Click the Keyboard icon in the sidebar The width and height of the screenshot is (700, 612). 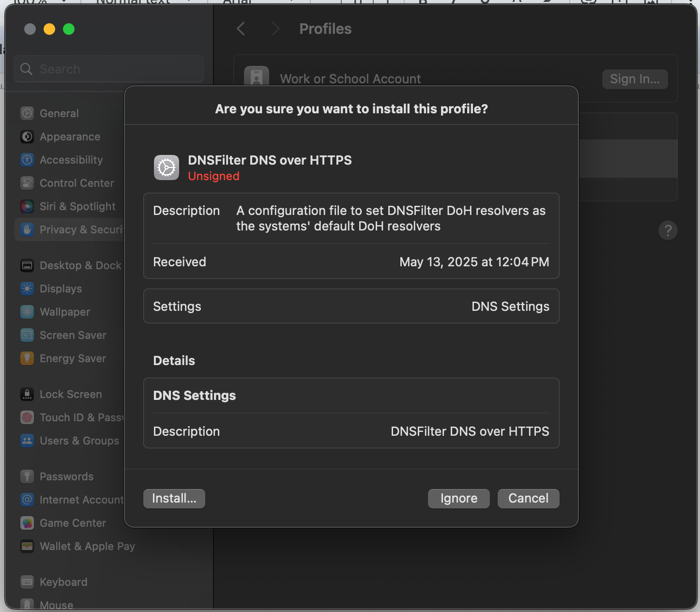(27, 582)
